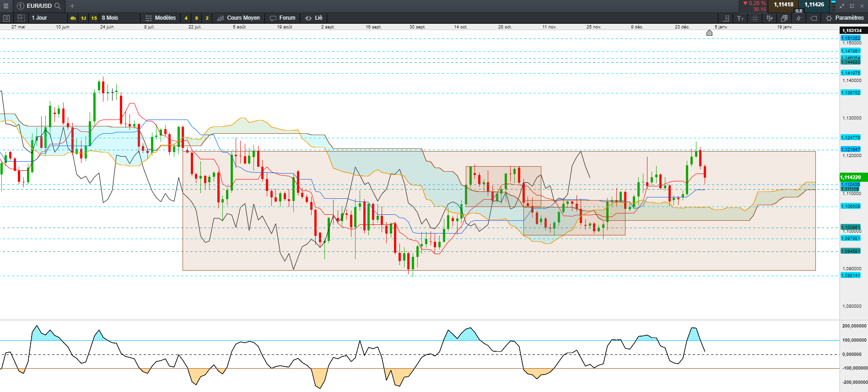Select the text annotation tool
This screenshot has width=868, height=392.
(x=740, y=18)
